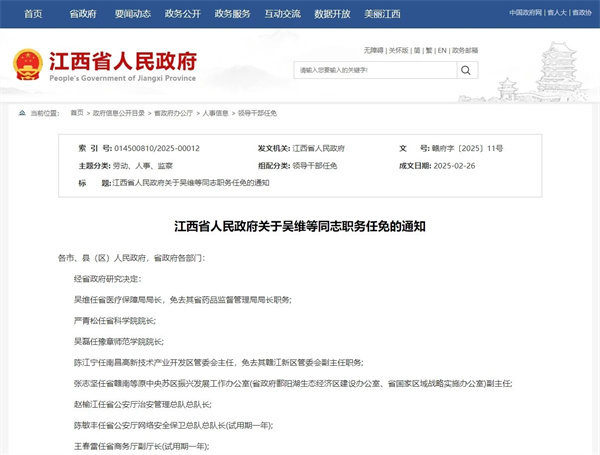Enable 无障碍 accessibility mode
Screen dimensions: 600x455
[374, 49]
